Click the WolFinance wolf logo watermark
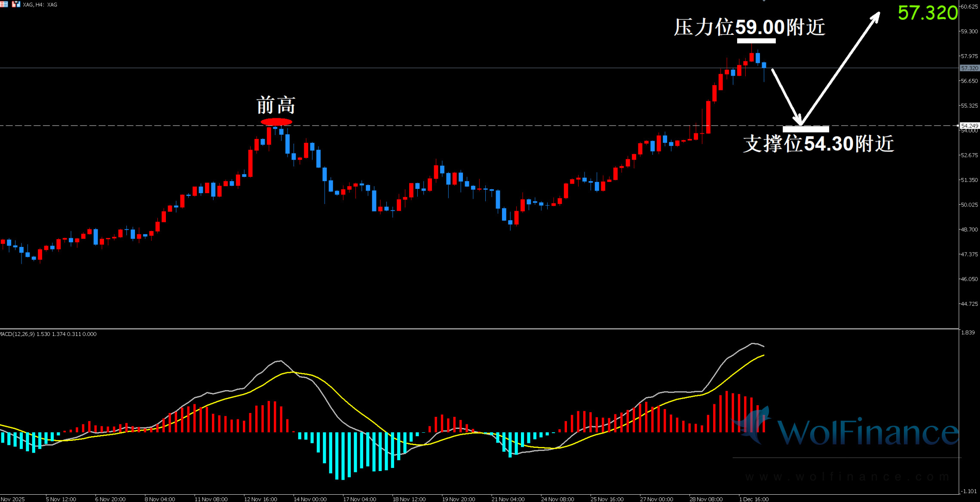 tap(753, 424)
